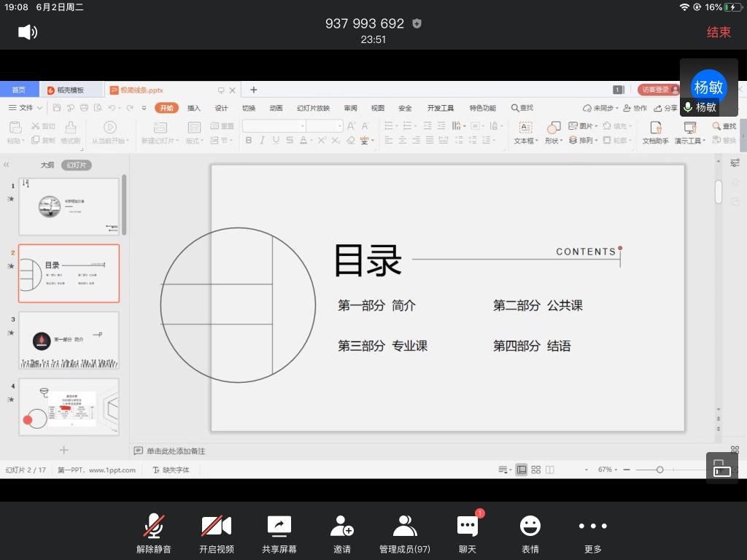The height and width of the screenshot is (560, 747).
Task: End the meeting with 结束
Action: [x=719, y=32]
